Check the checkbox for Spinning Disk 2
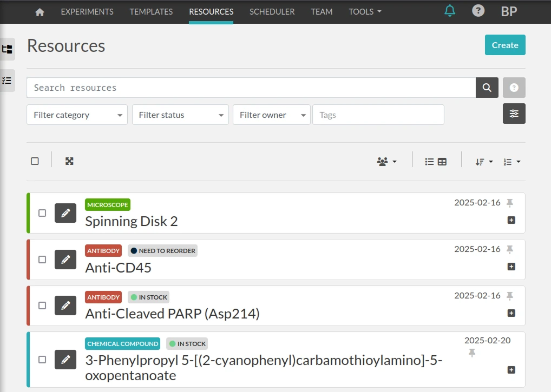This screenshot has height=392, width=551. (x=42, y=213)
